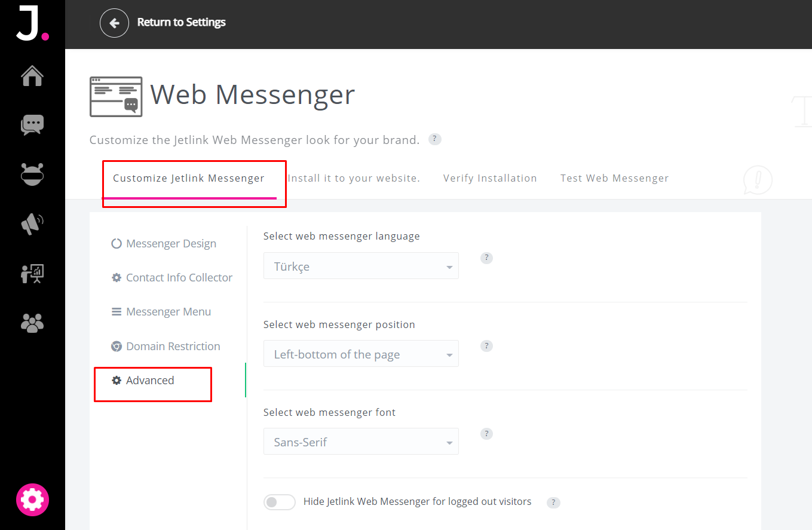The width and height of the screenshot is (812, 530).
Task: Switch to Test Web Messenger tab
Action: point(614,178)
